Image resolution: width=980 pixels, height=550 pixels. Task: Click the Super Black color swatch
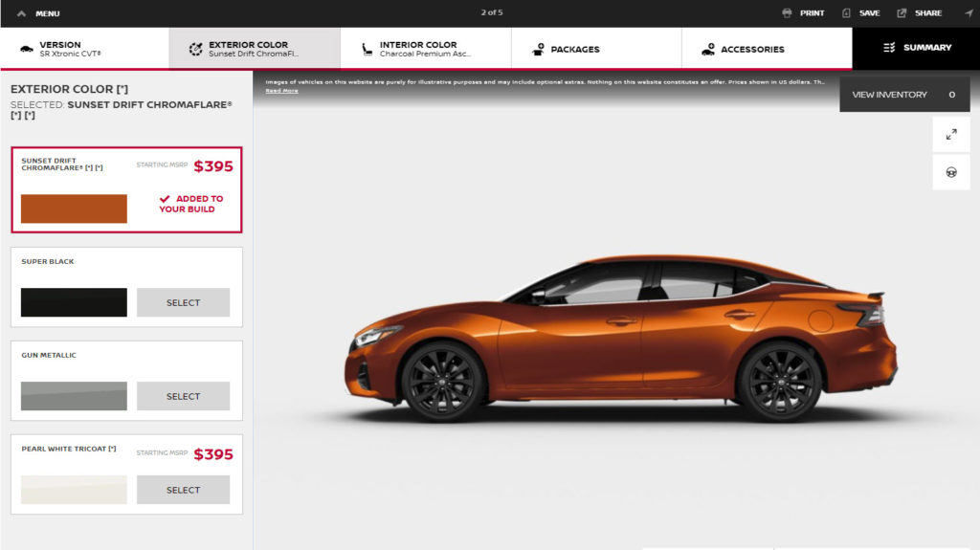[x=74, y=302]
